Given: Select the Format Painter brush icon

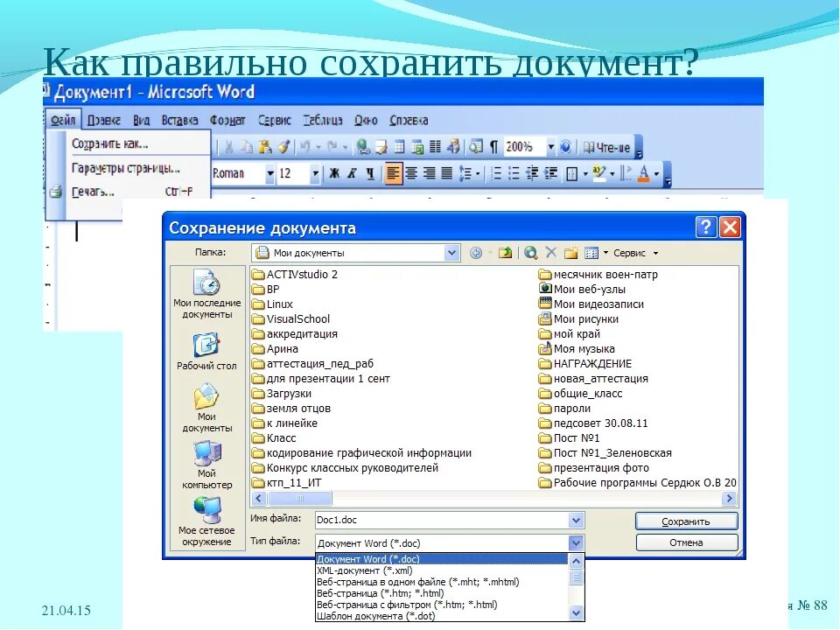Looking at the screenshot, I should click(283, 147).
